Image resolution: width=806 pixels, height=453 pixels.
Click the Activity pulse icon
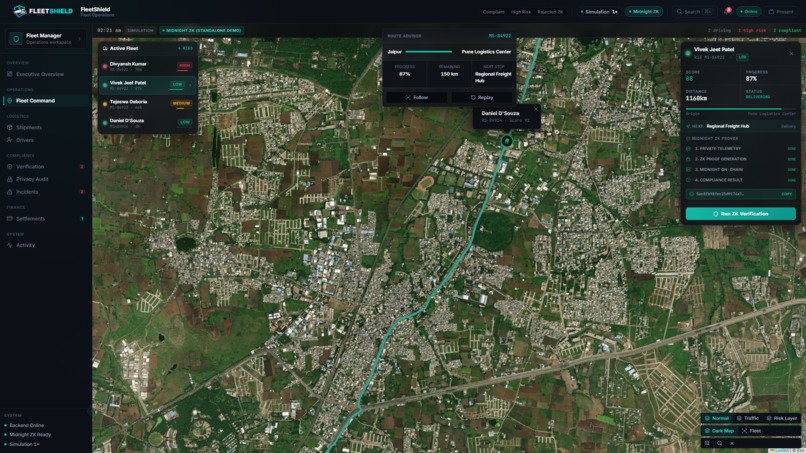[x=9, y=245]
